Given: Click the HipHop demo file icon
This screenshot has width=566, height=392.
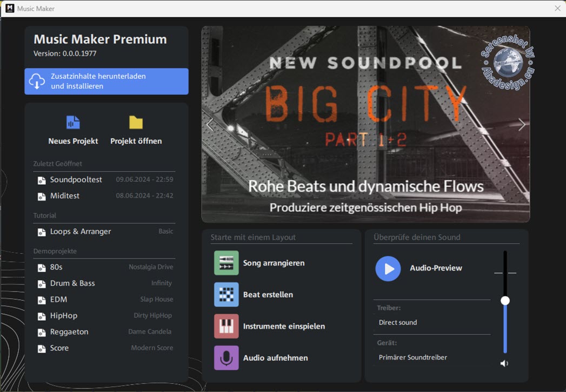Looking at the screenshot, I should point(42,316).
